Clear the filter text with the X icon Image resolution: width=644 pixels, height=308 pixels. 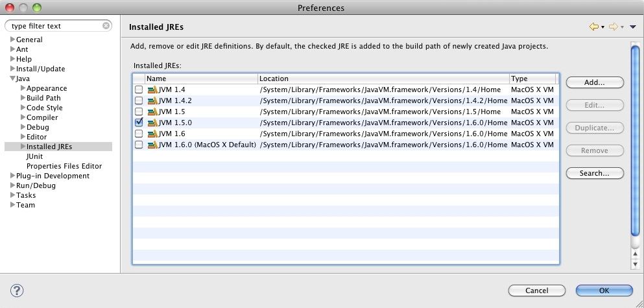tap(106, 26)
